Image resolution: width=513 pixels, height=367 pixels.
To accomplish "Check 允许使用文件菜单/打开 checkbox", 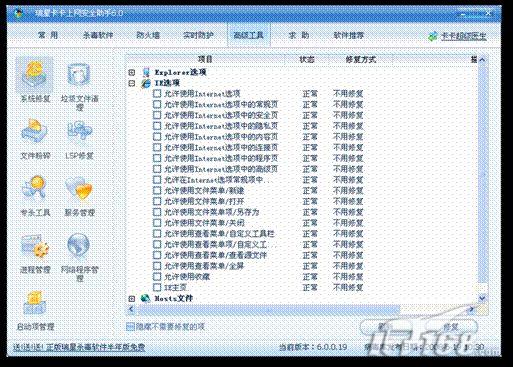I will pyautogui.click(x=157, y=201).
